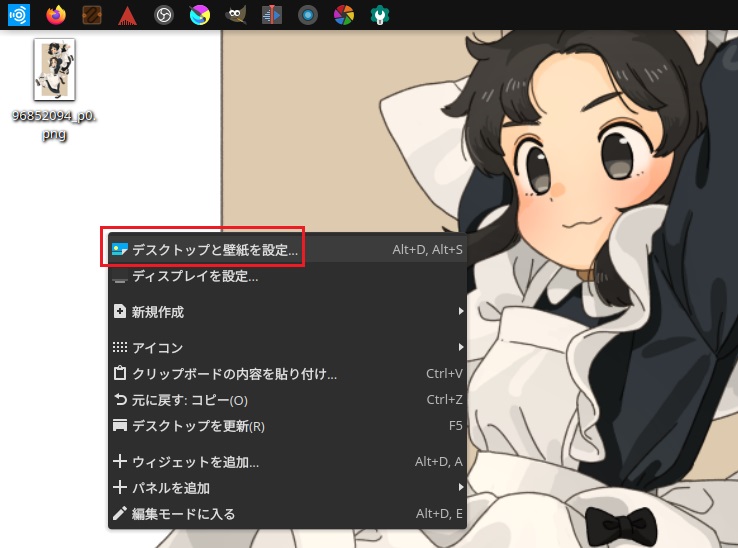The image size is (738, 548).
Task: Launch the colorful aperture wheel app
Action: pyautogui.click(x=344, y=15)
